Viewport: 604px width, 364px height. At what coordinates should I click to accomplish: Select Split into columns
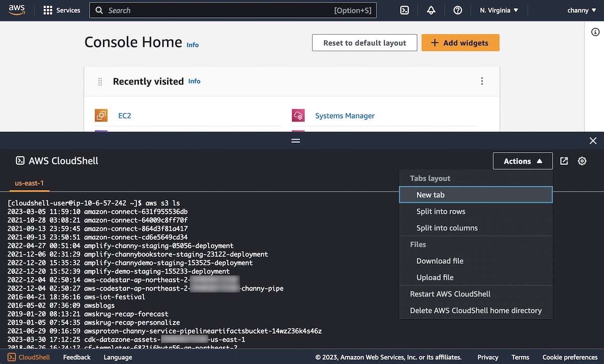click(476, 228)
